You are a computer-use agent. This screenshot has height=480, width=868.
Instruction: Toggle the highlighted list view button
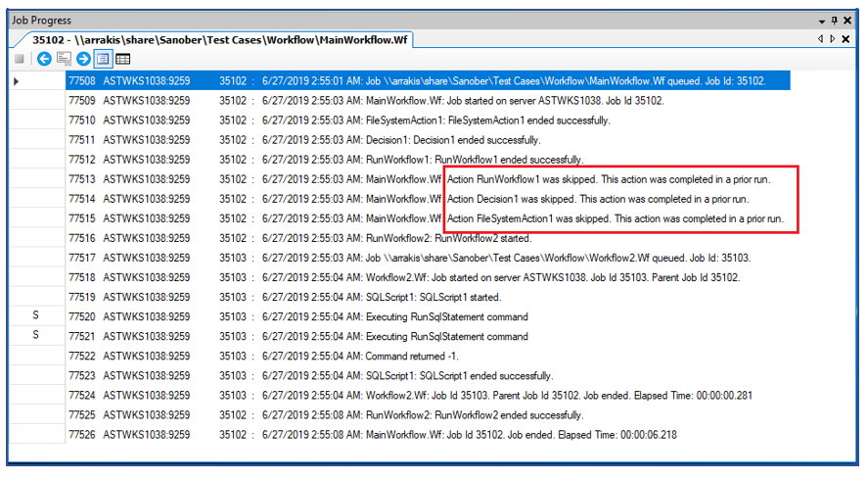[x=103, y=59]
